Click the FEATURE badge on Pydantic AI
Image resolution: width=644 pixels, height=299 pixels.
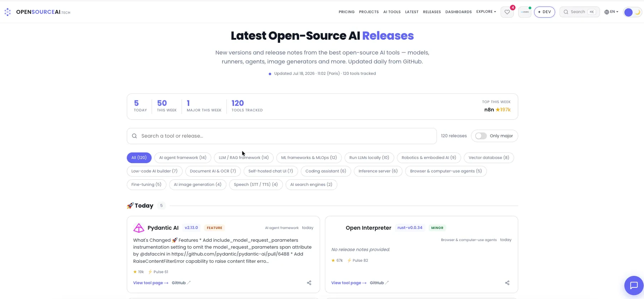tap(214, 228)
